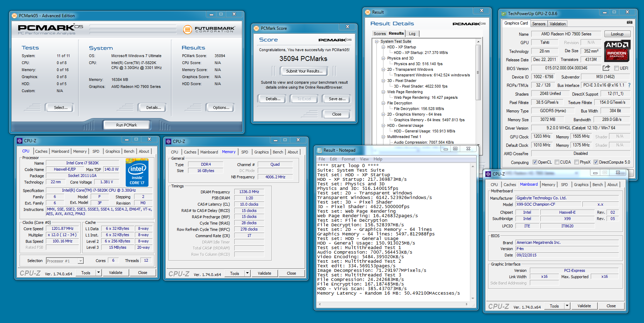Screen dimensions: 644x323
Task: Click the Futuremark Corporation logo
Action: [209, 29]
